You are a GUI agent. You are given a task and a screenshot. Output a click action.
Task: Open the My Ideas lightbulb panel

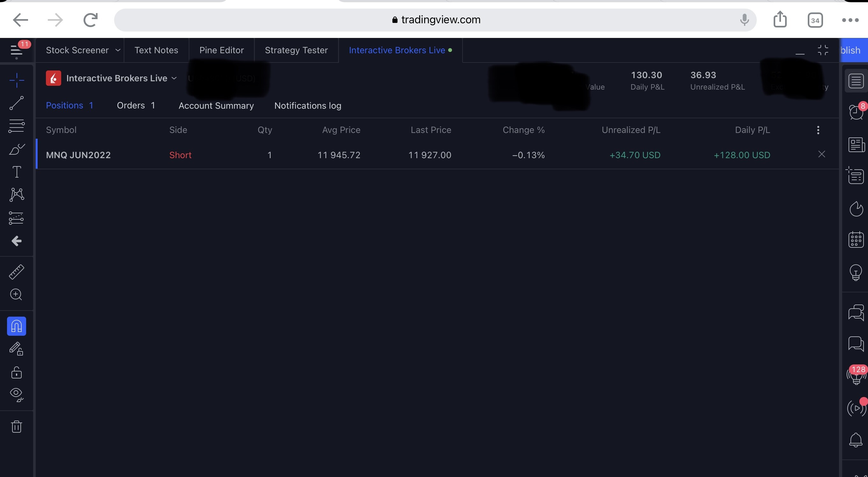coord(856,272)
